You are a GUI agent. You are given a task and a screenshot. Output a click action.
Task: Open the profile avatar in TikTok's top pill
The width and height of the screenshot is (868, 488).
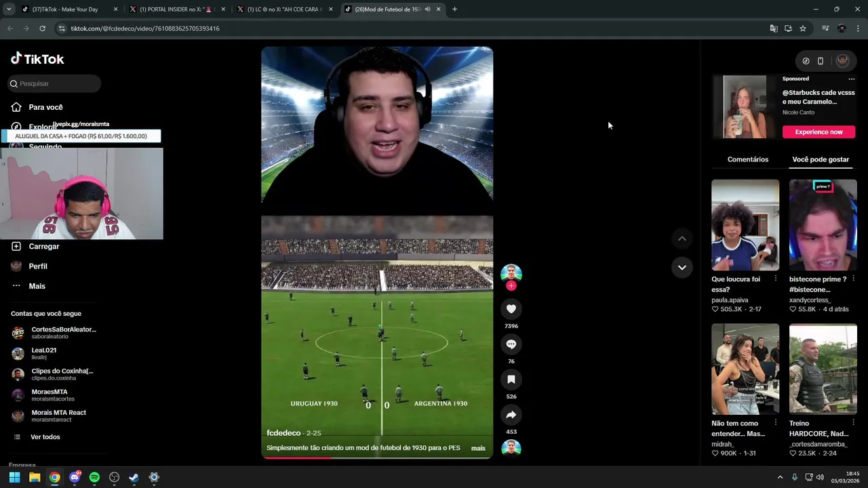pos(842,61)
